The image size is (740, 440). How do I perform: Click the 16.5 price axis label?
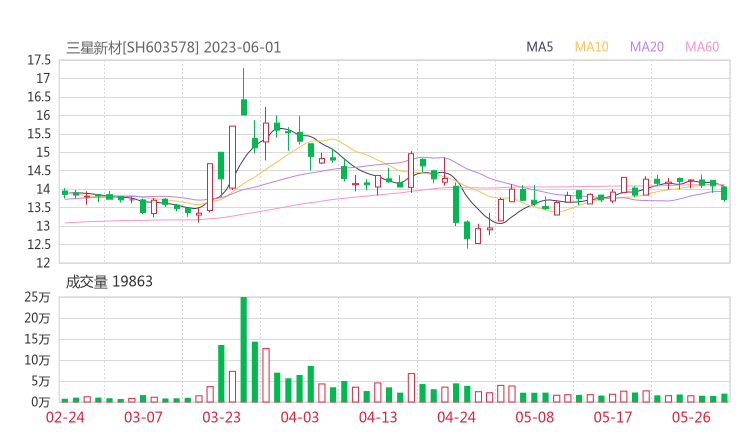click(x=39, y=97)
